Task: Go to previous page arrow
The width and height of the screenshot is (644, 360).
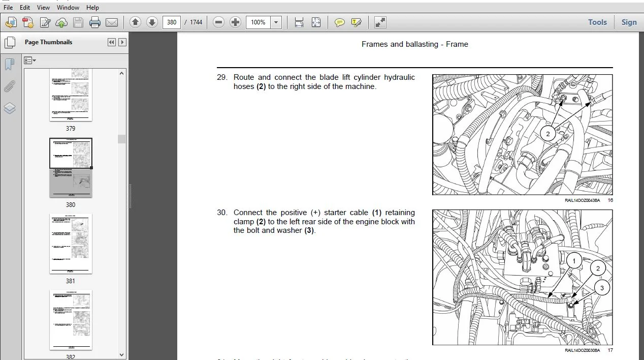Action: 135,22
